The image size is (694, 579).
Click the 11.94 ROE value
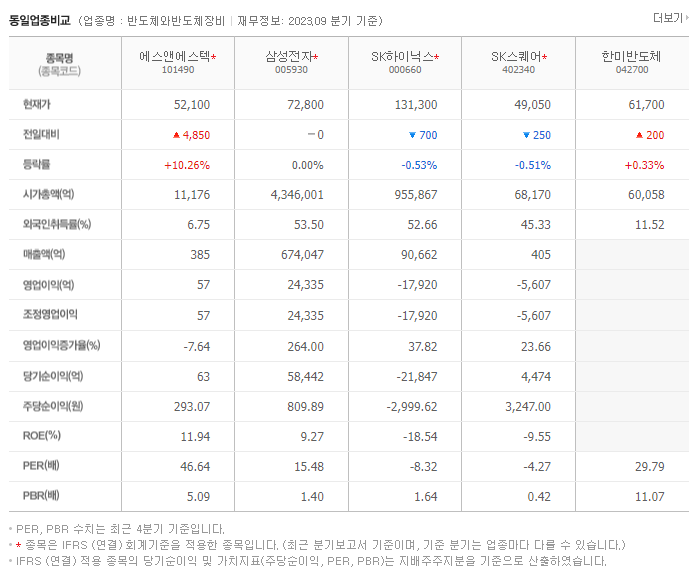tap(195, 437)
